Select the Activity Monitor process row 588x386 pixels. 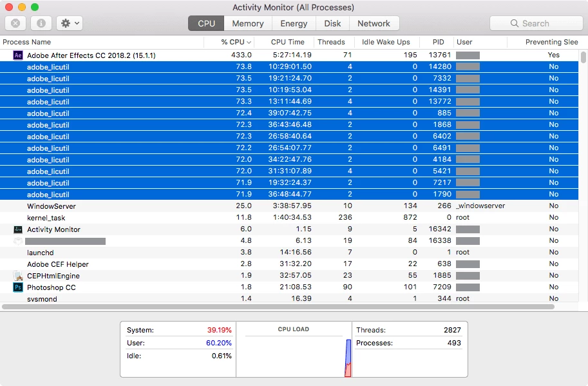pos(289,229)
